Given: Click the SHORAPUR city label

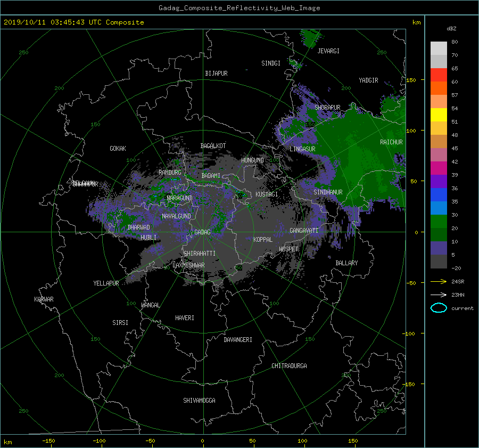Looking at the screenshot, I should tap(327, 107).
